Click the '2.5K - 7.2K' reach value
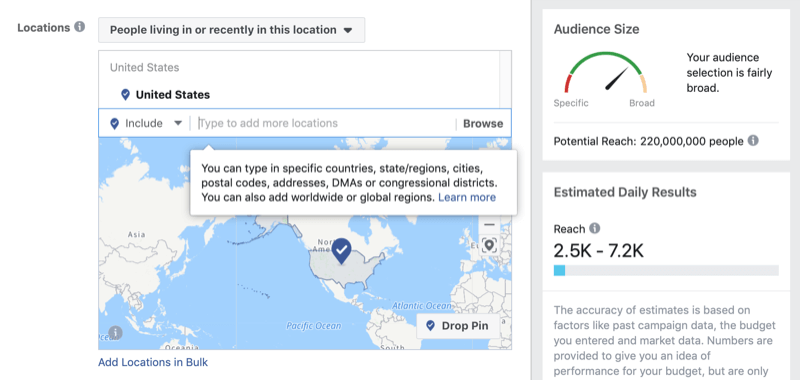The width and height of the screenshot is (800, 380). 598,250
